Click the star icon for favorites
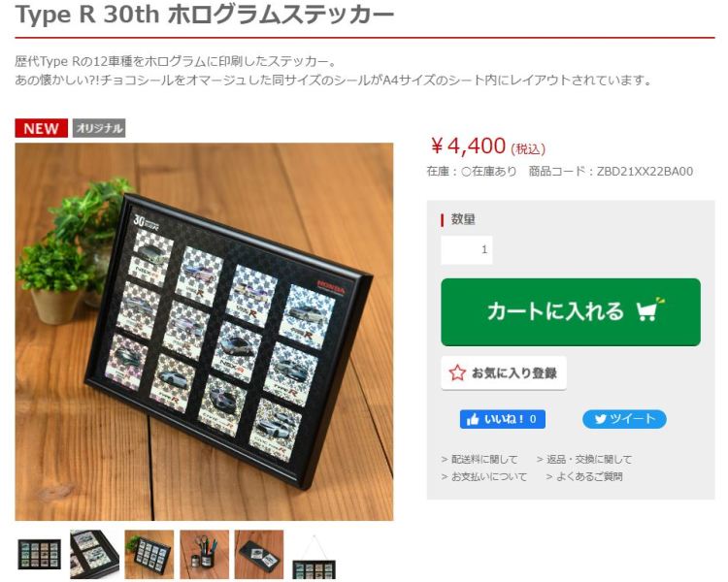Viewport: 728px width, 582px height. [x=457, y=372]
